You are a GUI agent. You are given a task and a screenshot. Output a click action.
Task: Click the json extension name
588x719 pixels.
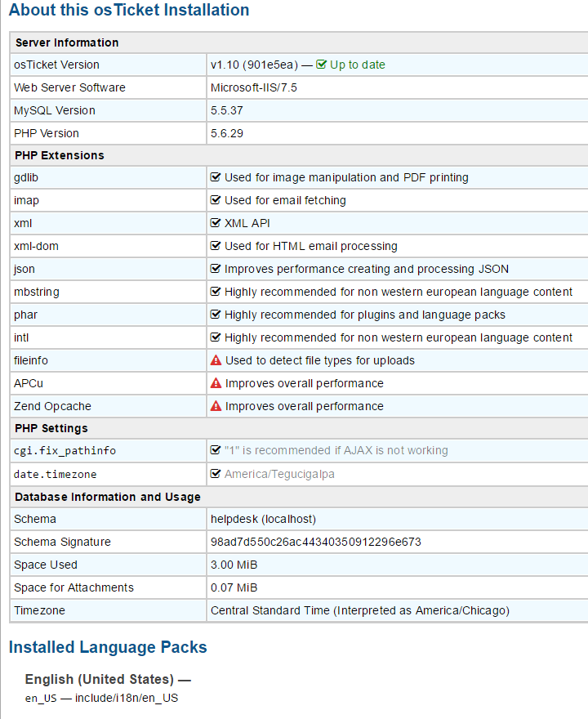pos(24,269)
